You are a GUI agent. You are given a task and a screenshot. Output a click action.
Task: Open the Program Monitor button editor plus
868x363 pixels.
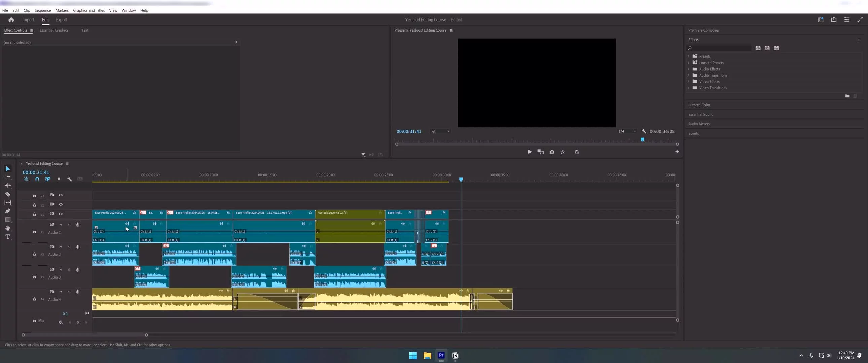677,152
